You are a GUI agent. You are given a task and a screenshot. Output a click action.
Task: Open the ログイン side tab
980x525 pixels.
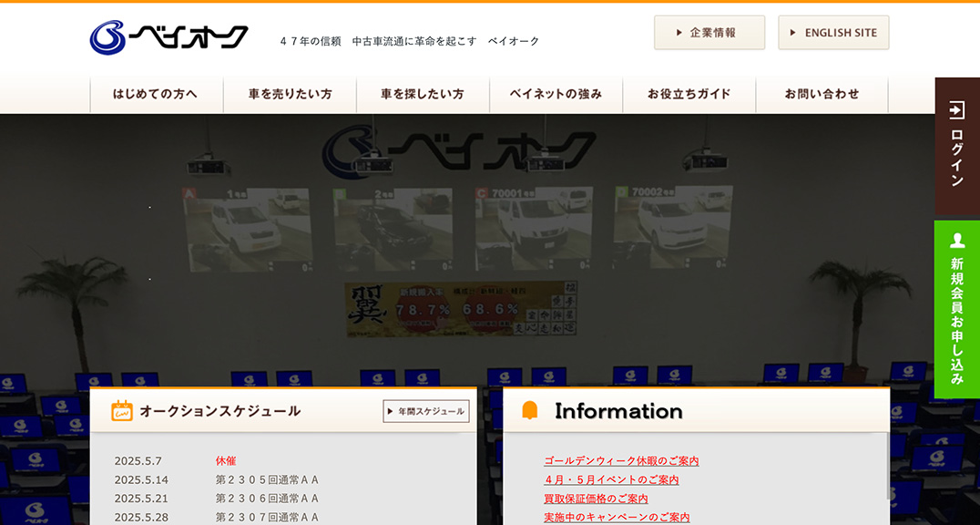957,147
